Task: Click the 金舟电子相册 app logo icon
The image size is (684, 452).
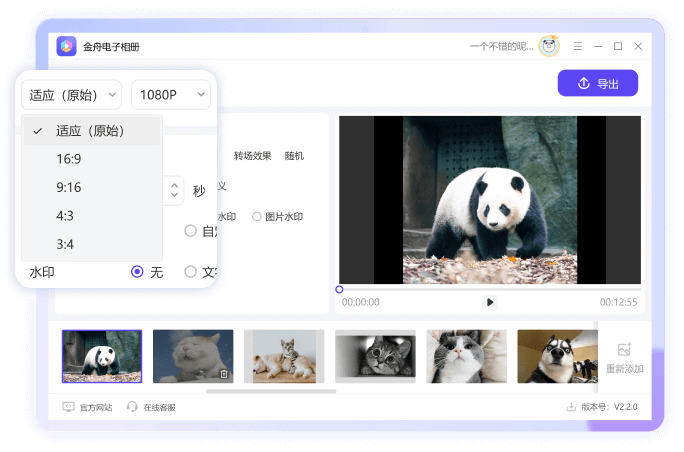Action: tap(66, 46)
